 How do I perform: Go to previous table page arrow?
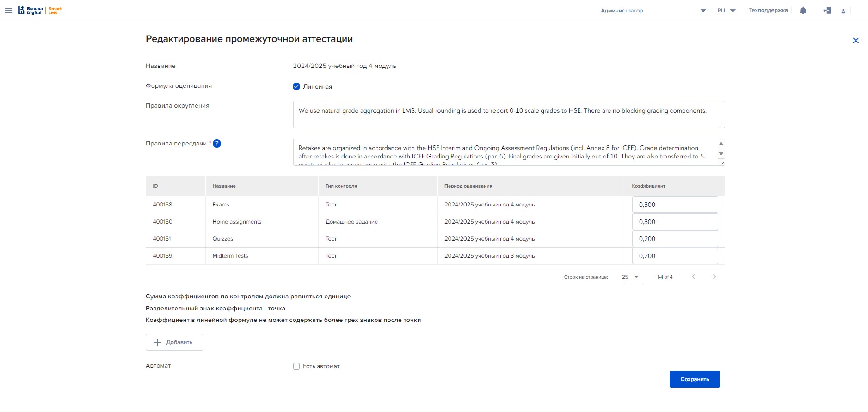coord(693,277)
